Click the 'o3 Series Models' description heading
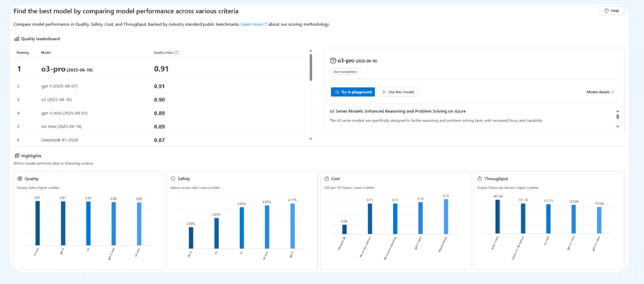 click(x=398, y=111)
